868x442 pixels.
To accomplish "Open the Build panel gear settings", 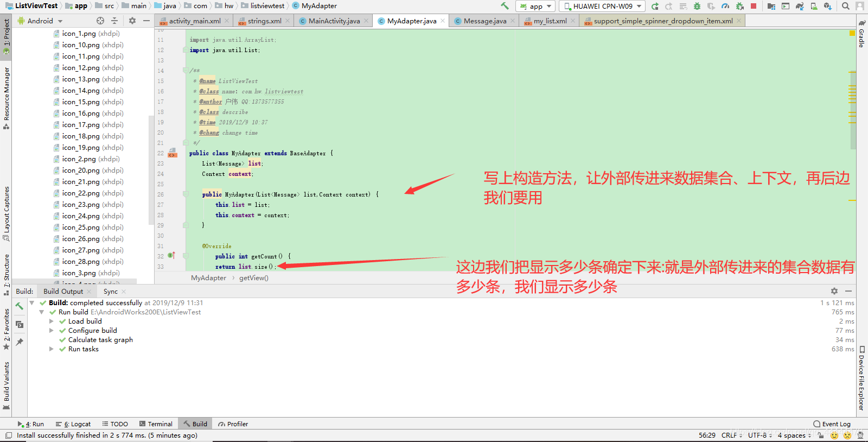I will [x=834, y=291].
